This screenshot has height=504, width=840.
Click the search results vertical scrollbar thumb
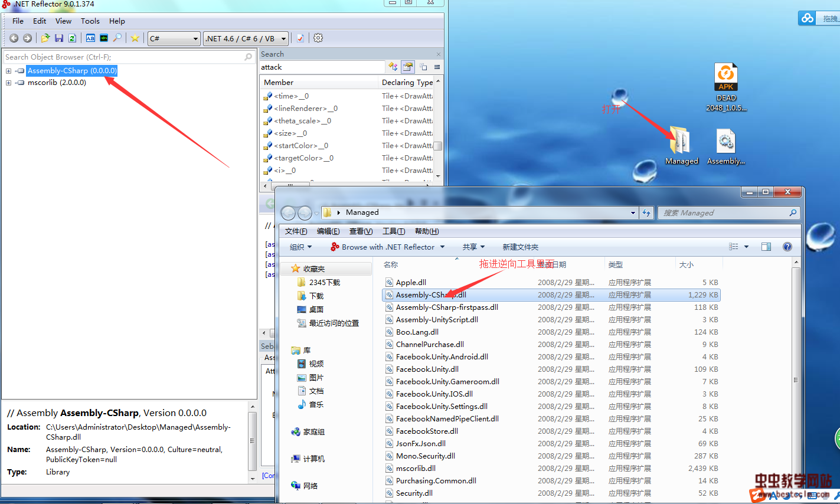[438, 146]
